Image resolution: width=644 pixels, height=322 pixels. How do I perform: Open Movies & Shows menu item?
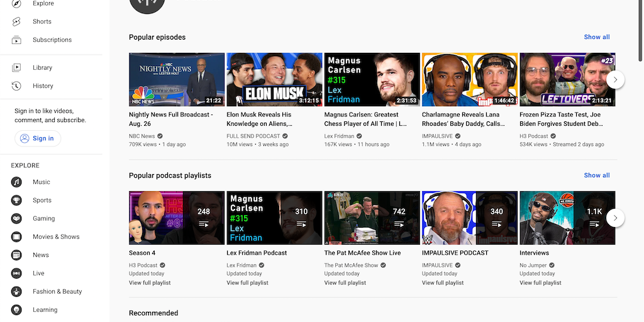click(x=56, y=236)
